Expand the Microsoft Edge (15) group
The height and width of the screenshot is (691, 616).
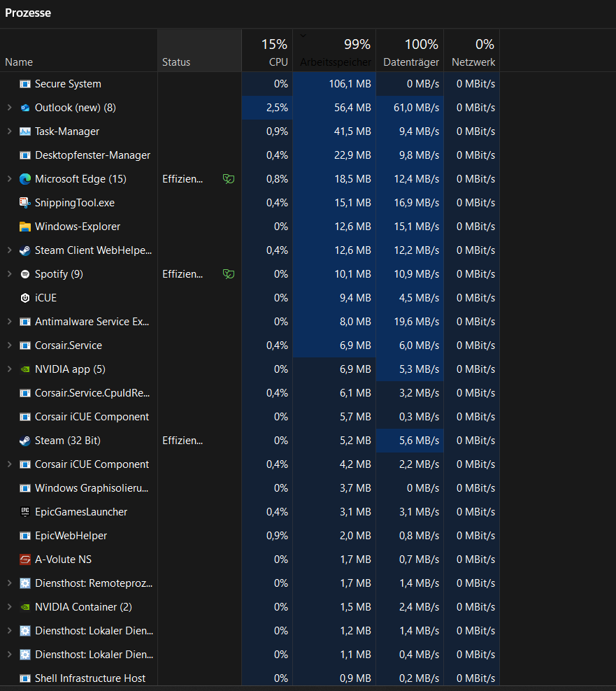9,179
